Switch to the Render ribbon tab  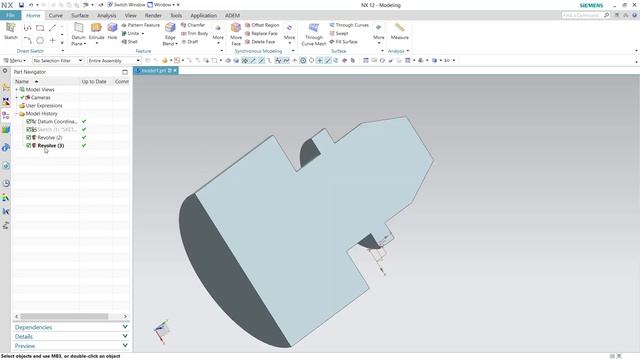(153, 16)
